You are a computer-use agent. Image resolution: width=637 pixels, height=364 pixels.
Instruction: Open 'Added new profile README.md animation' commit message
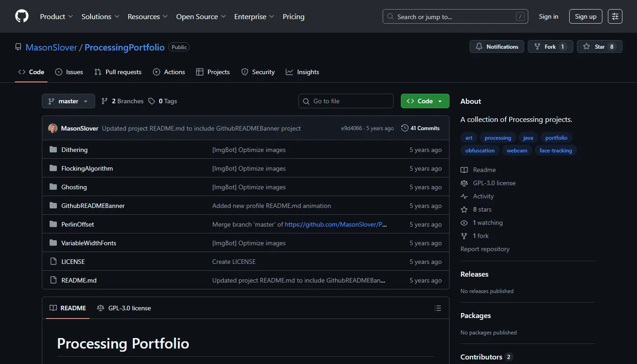click(272, 206)
